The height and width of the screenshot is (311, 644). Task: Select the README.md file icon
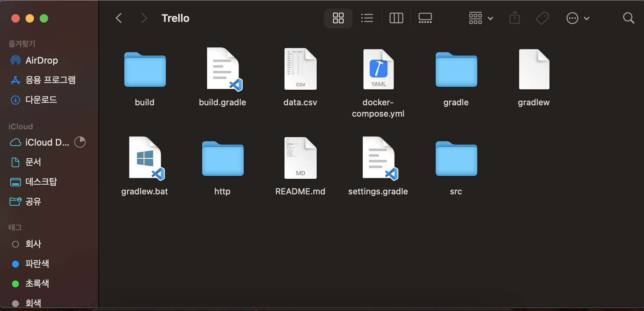300,158
